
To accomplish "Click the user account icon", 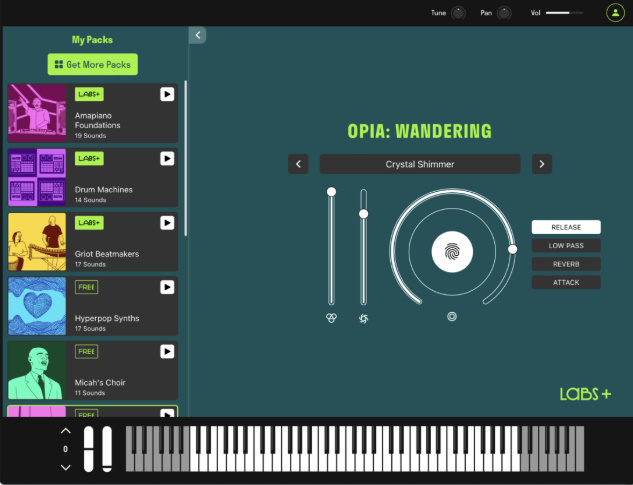I will click(614, 13).
